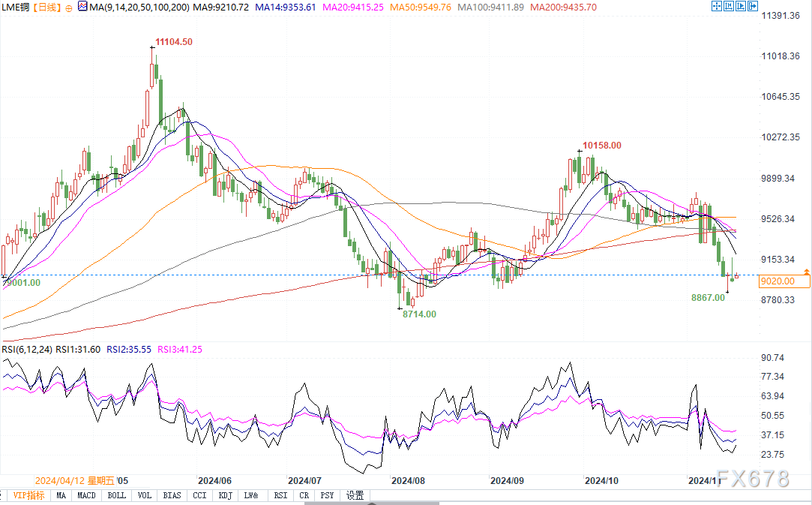
Task: Switch to the BOLL indicator tab
Action: click(x=116, y=495)
